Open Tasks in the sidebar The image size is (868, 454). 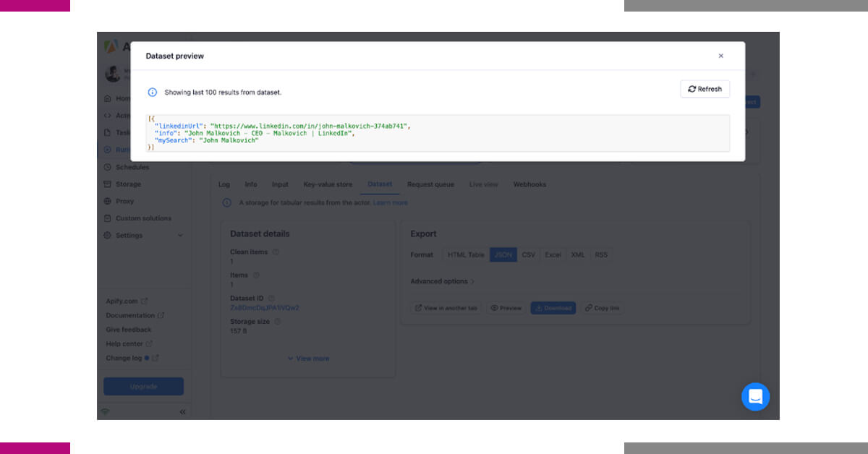point(117,132)
